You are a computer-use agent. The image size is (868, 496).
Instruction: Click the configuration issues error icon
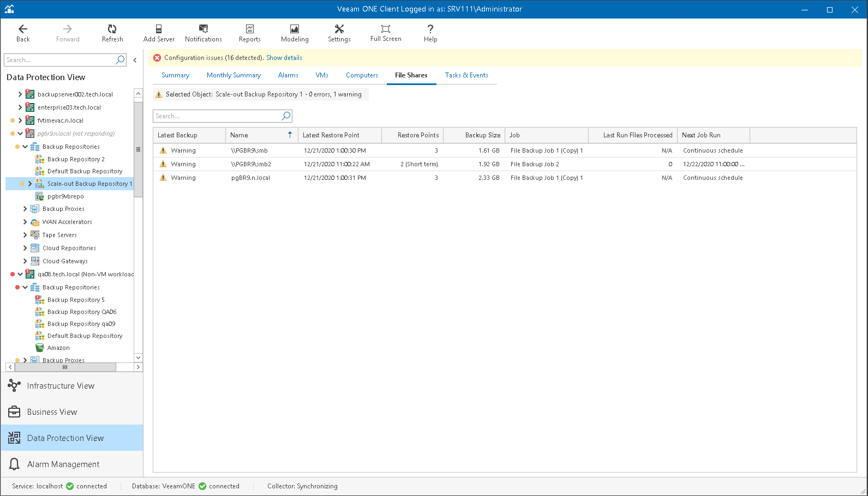click(x=157, y=58)
